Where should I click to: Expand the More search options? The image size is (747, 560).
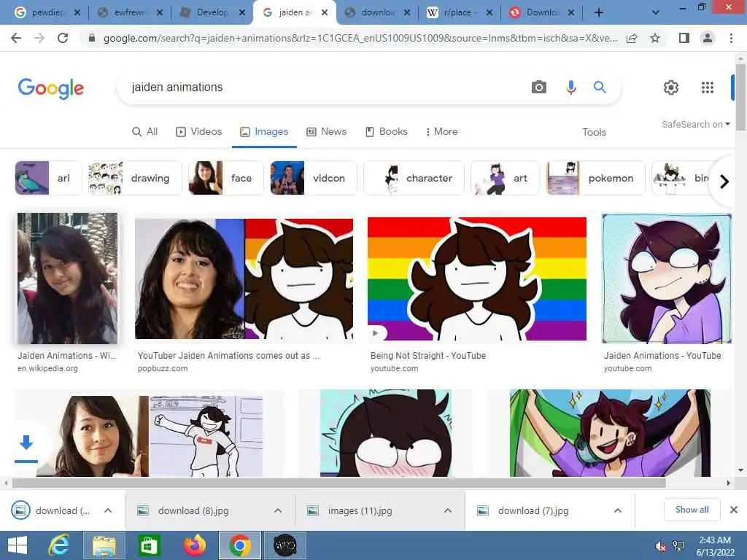tap(441, 131)
